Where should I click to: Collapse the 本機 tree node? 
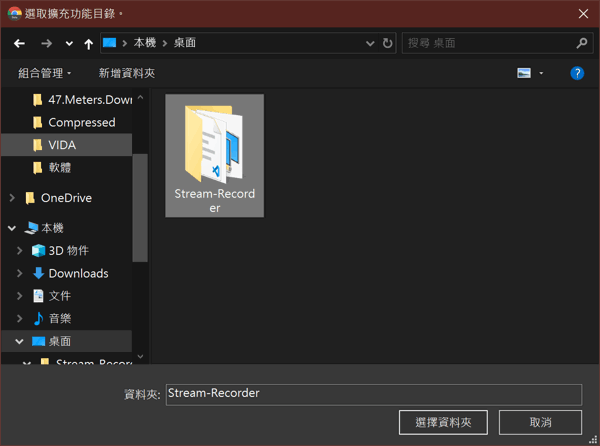click(12, 228)
